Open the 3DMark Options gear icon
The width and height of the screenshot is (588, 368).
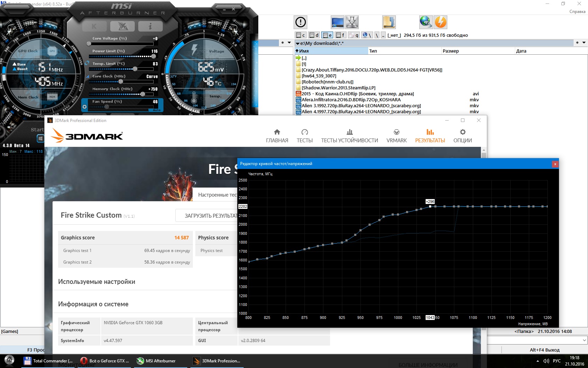pos(462,136)
